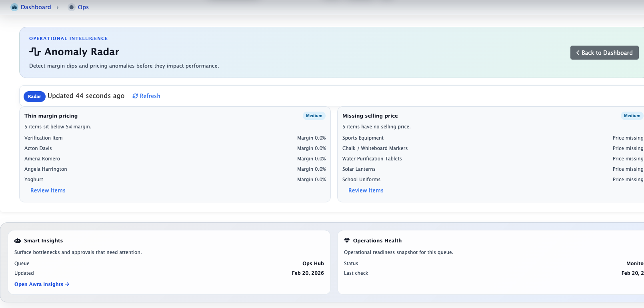Click the chevron on Back to Dashboard
The width and height of the screenshot is (644, 308).
tap(578, 53)
